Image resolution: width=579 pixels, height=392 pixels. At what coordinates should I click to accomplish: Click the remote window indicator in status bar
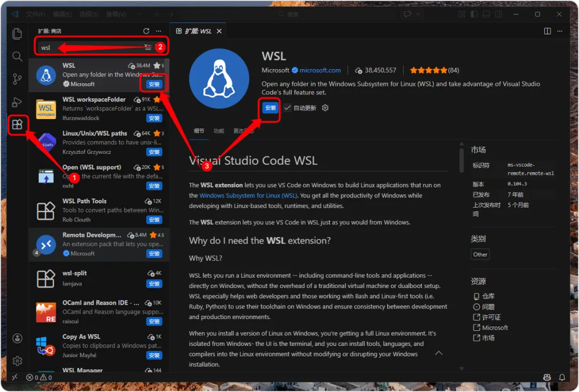pyautogui.click(x=15, y=377)
